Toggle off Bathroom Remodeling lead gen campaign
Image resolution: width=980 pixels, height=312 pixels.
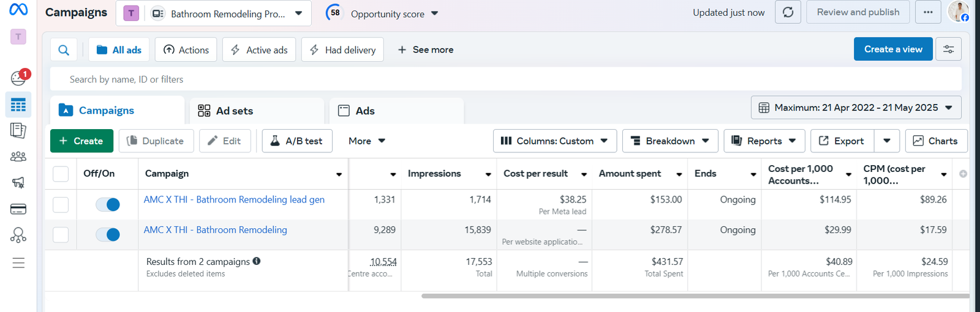click(108, 205)
